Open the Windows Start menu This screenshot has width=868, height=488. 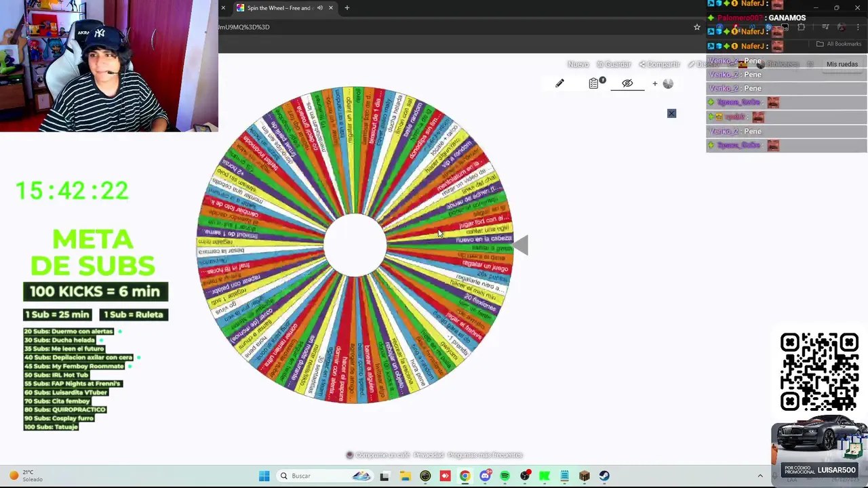point(264,476)
